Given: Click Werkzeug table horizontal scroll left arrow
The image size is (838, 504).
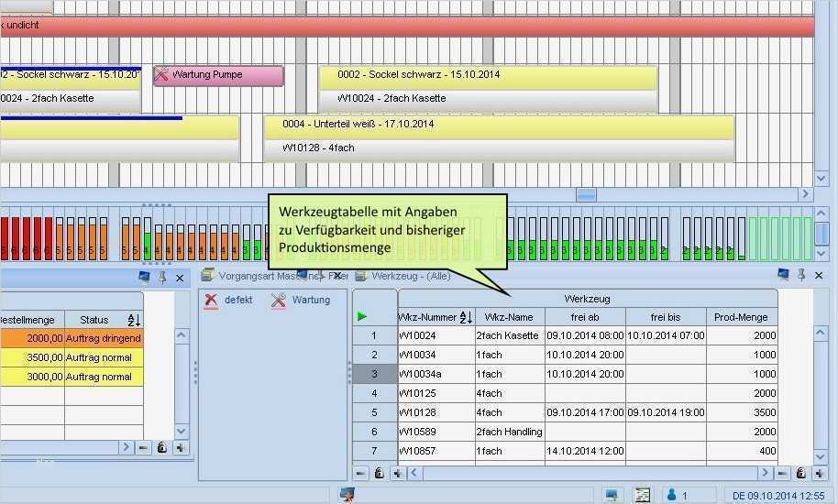Looking at the screenshot, I should pyautogui.click(x=414, y=473).
